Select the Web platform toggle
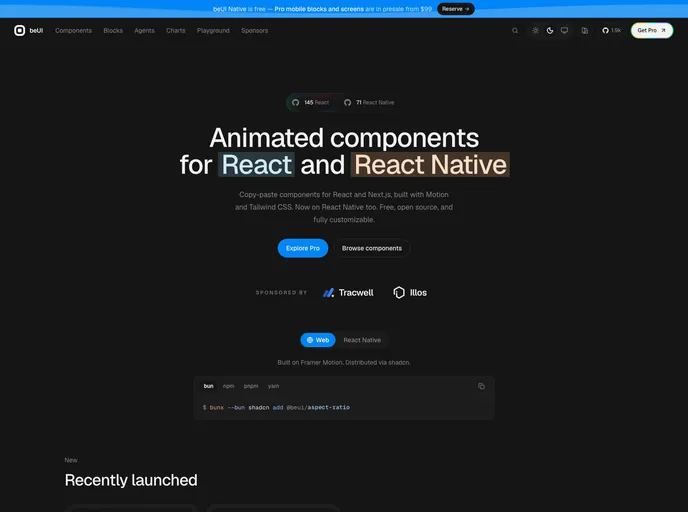 pyautogui.click(x=318, y=340)
